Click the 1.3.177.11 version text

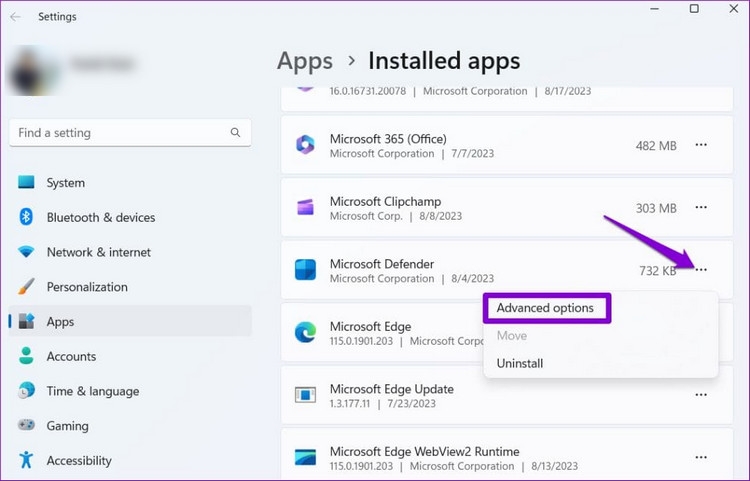pos(350,404)
